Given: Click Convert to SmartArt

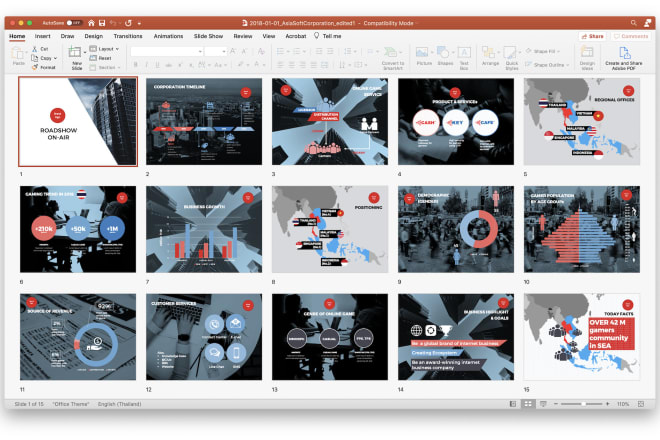Looking at the screenshot, I should [x=393, y=58].
